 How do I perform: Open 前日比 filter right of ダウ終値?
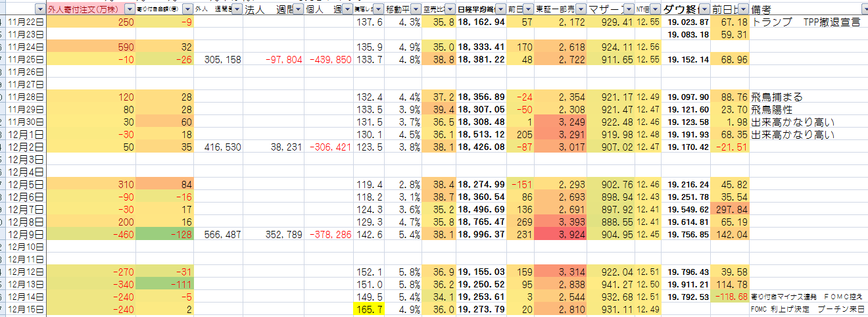(x=742, y=10)
